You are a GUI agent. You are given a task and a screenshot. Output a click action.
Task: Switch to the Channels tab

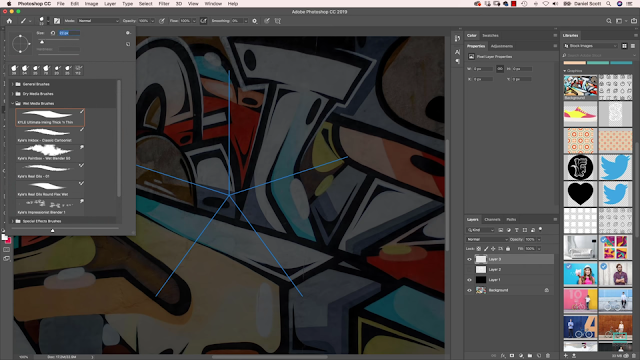tap(492, 220)
